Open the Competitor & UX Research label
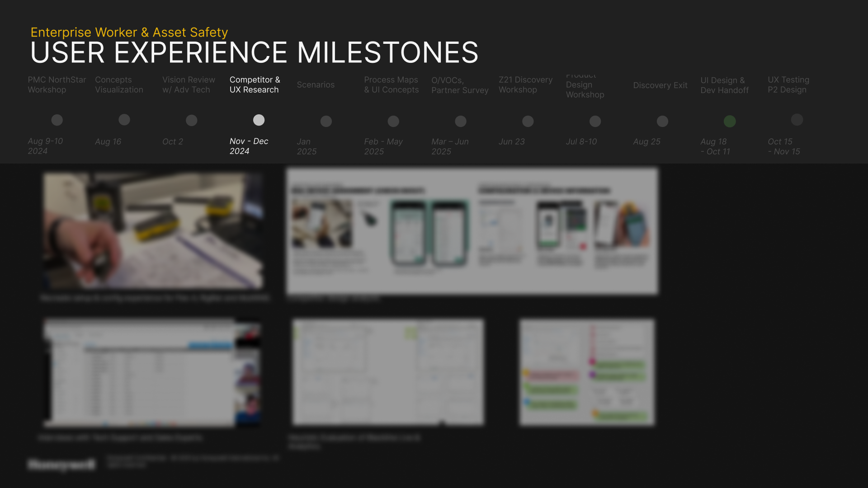This screenshot has width=868, height=488. pyautogui.click(x=255, y=85)
